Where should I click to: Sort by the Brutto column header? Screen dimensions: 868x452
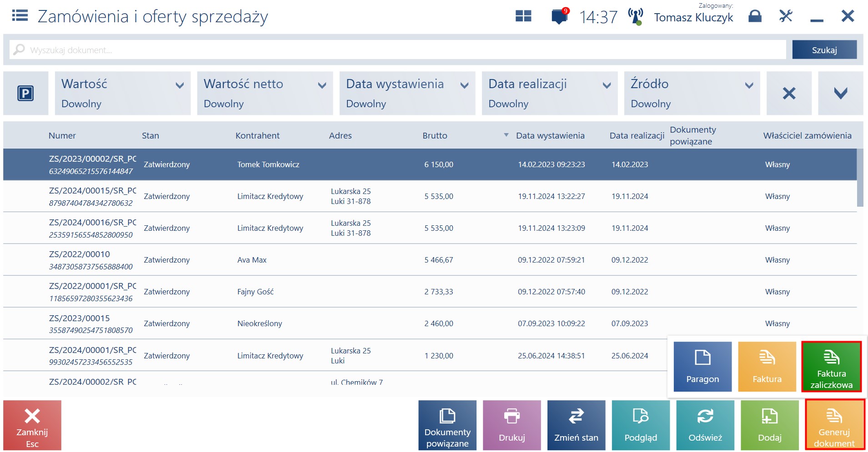tap(435, 135)
